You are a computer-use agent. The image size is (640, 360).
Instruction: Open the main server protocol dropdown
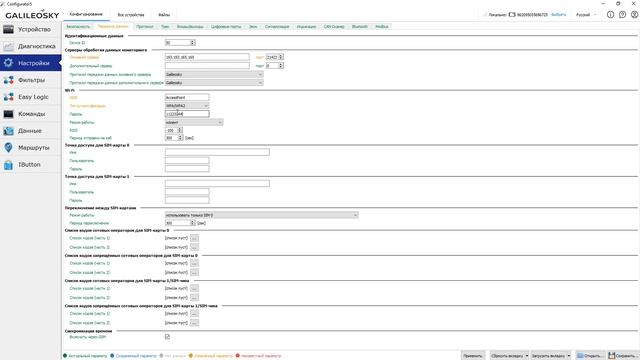click(214, 74)
